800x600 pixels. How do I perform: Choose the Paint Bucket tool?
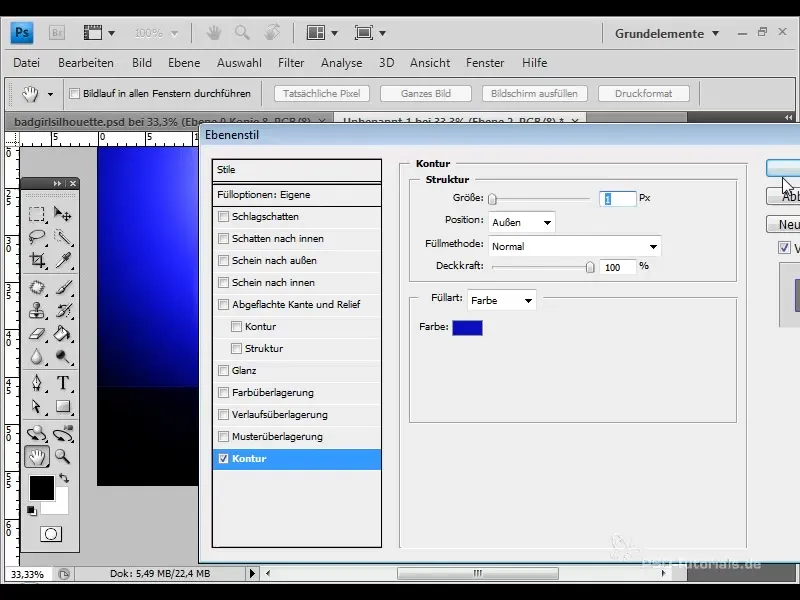63,334
